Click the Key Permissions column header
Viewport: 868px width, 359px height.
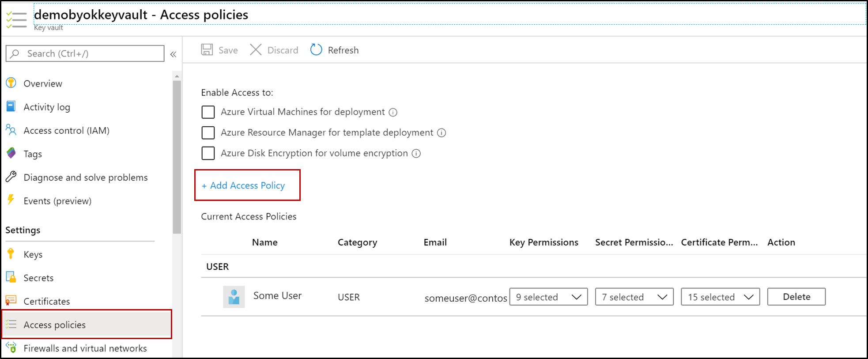pyautogui.click(x=544, y=242)
